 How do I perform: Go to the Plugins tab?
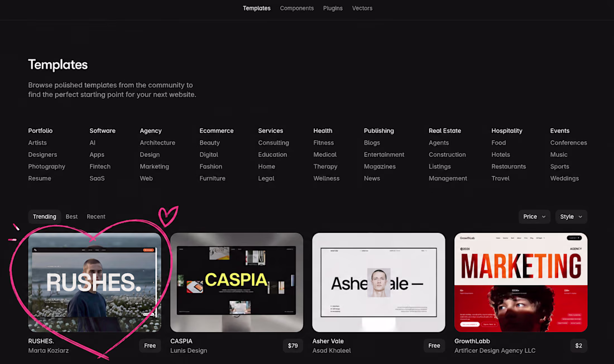[x=333, y=8]
